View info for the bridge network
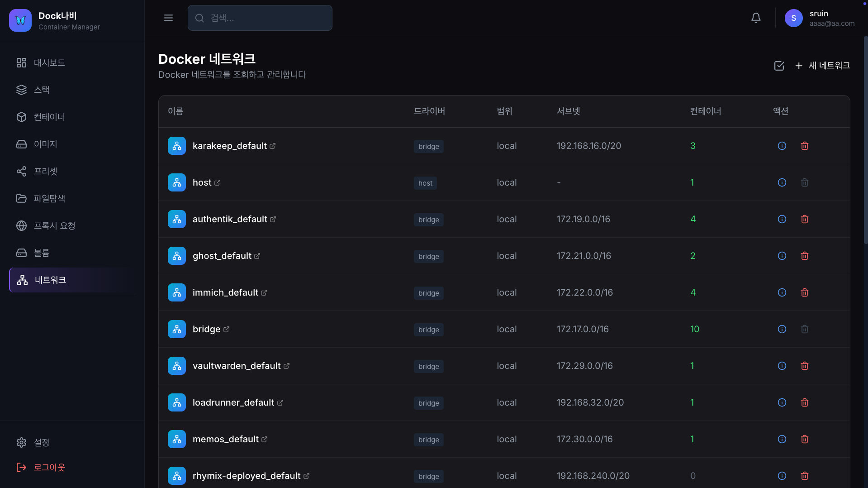This screenshot has height=488, width=868. [x=782, y=329]
